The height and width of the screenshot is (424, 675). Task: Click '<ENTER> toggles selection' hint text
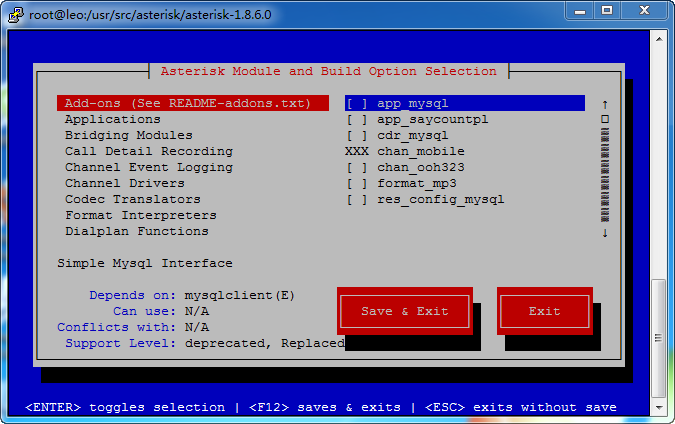(x=125, y=407)
